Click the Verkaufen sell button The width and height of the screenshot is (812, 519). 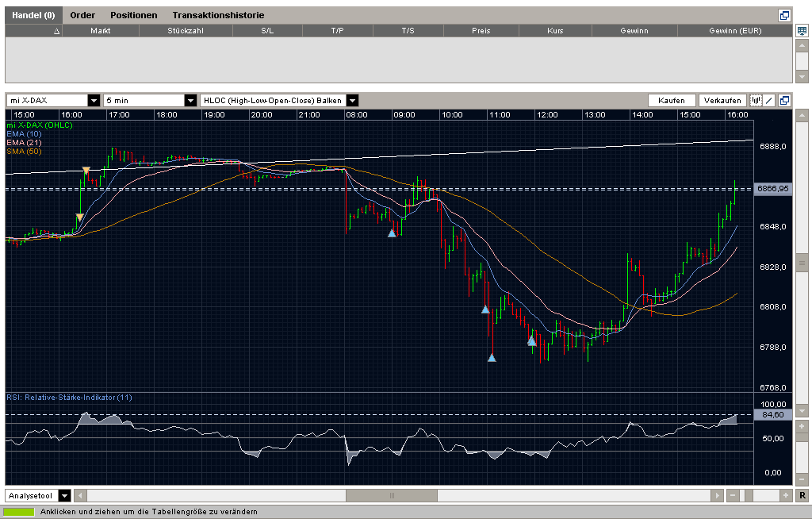pyautogui.click(x=722, y=101)
